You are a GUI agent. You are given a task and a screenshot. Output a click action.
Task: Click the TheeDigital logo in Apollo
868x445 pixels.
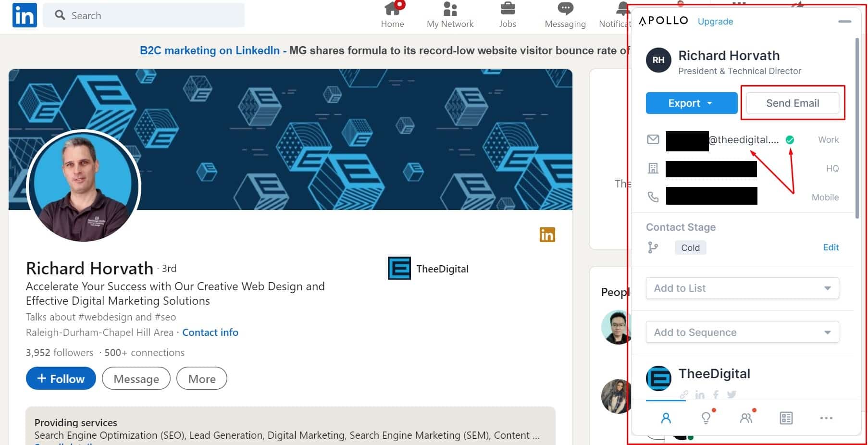(x=658, y=378)
